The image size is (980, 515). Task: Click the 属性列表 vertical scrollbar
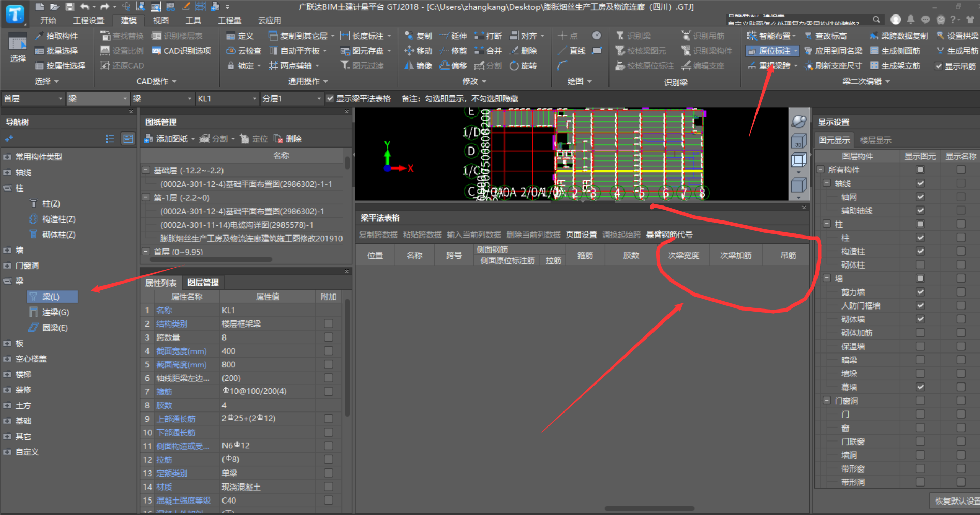pyautogui.click(x=347, y=357)
